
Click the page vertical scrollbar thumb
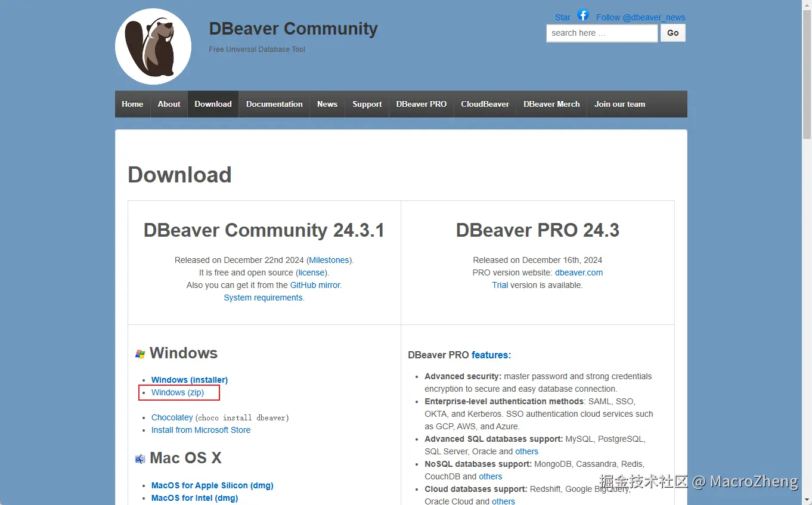coord(807,75)
